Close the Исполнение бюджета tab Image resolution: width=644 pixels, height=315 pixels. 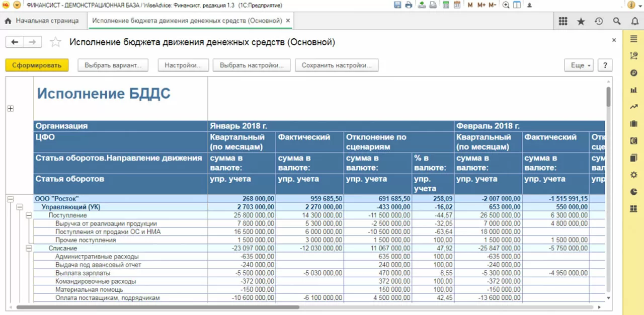288,21
